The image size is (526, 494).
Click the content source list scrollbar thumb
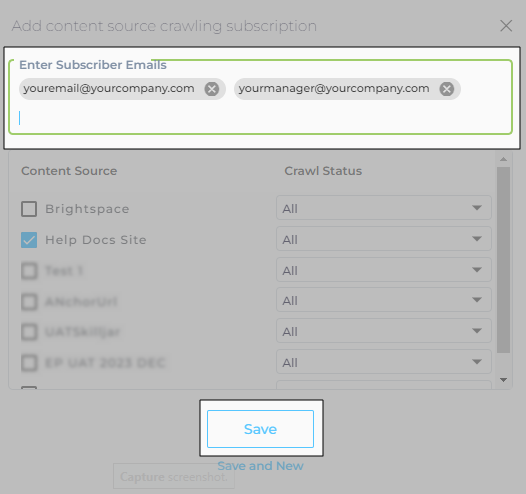tap(504, 260)
